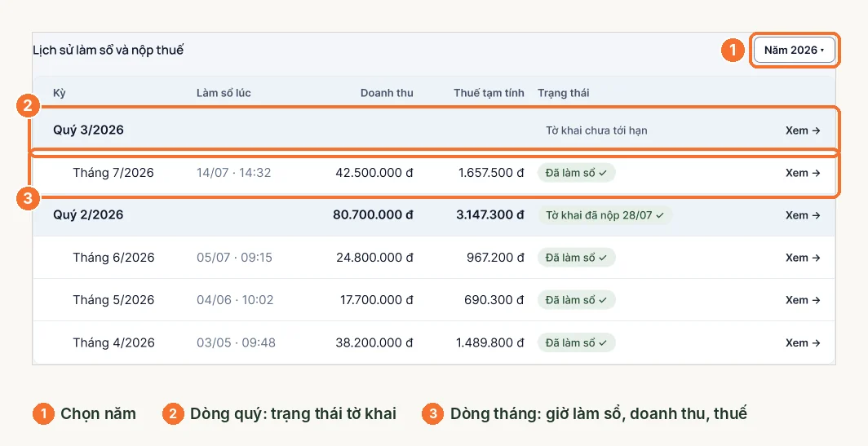Click the 05/07 · 09:15 timestamp
The image size is (868, 446).
pos(234,258)
